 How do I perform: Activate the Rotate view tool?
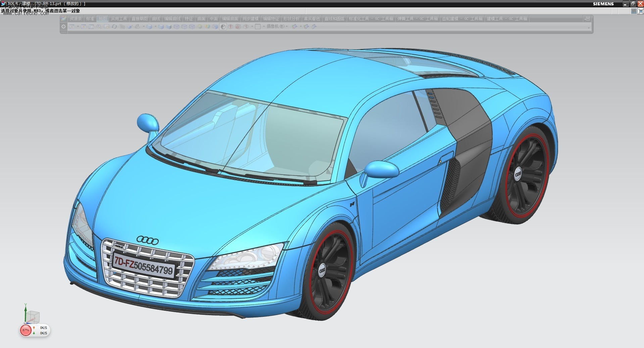(114, 27)
